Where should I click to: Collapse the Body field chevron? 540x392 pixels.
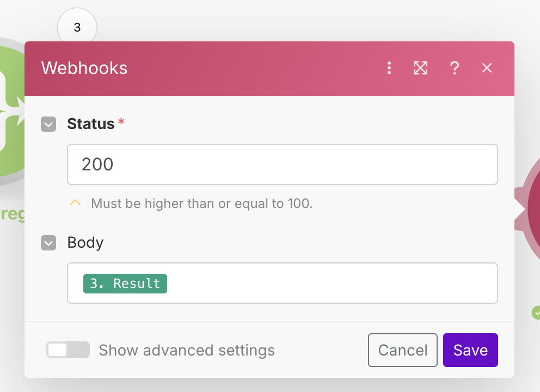click(x=48, y=243)
